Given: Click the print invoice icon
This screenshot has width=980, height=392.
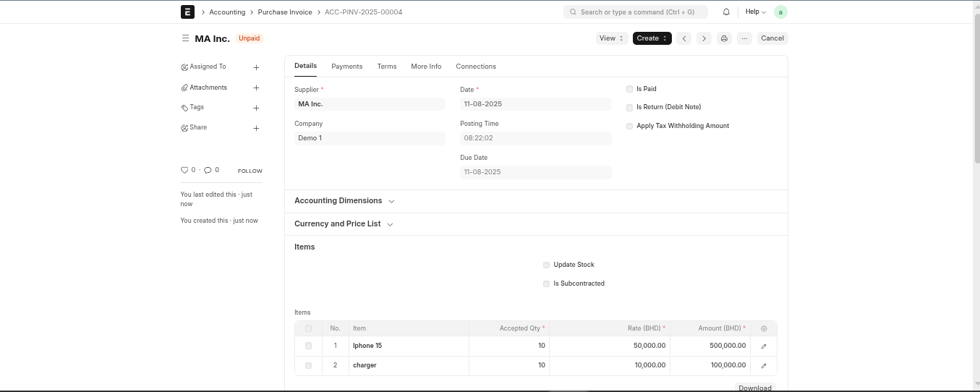Looking at the screenshot, I should coord(724,38).
